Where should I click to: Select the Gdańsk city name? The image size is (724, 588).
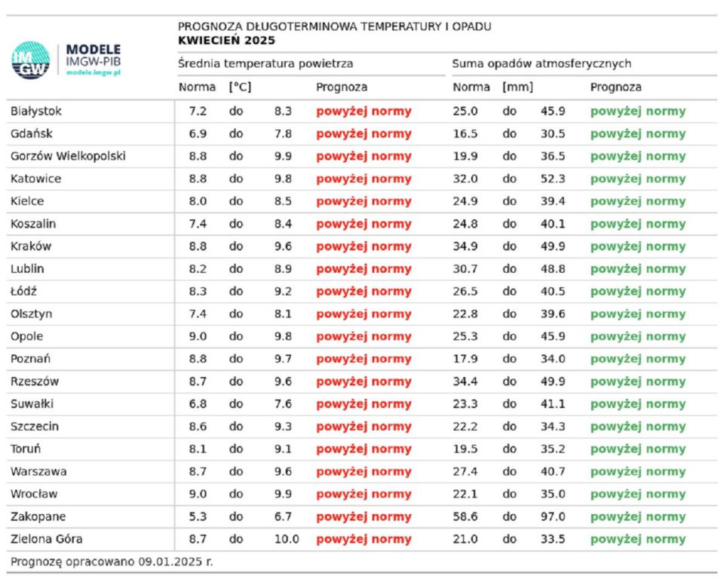click(x=32, y=134)
